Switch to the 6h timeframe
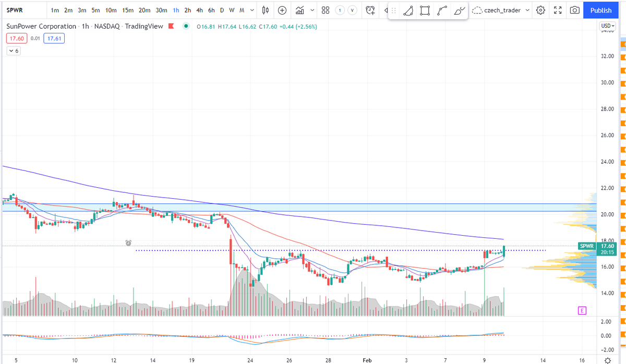 coord(211,10)
